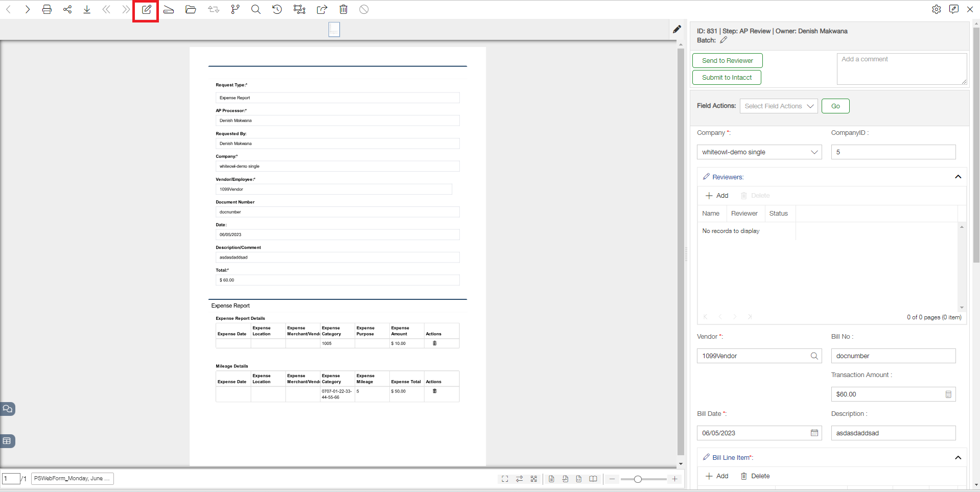
Task: Open the folder icon in the toolbar
Action: (x=191, y=9)
